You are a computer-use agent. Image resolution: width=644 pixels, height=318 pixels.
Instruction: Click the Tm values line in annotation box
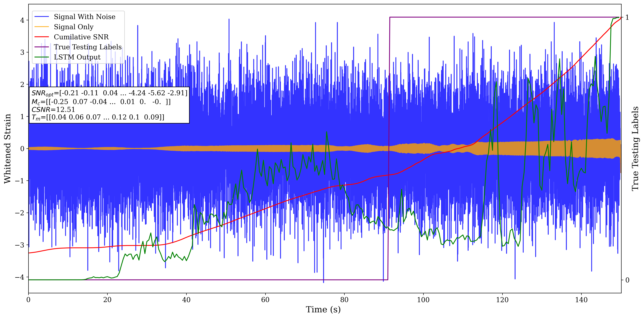pos(98,117)
